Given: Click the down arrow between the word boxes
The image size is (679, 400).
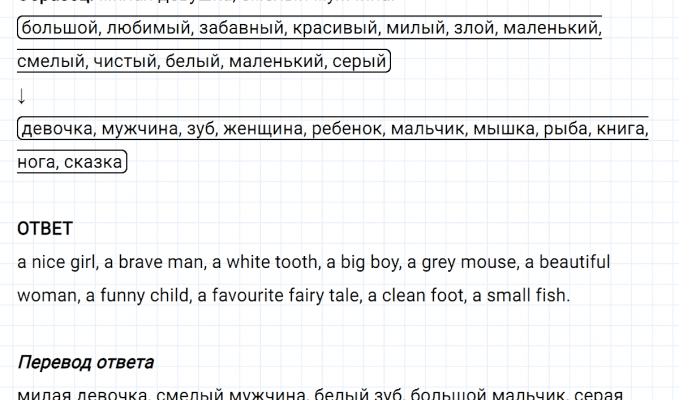Looking at the screenshot, I should 22,97.
